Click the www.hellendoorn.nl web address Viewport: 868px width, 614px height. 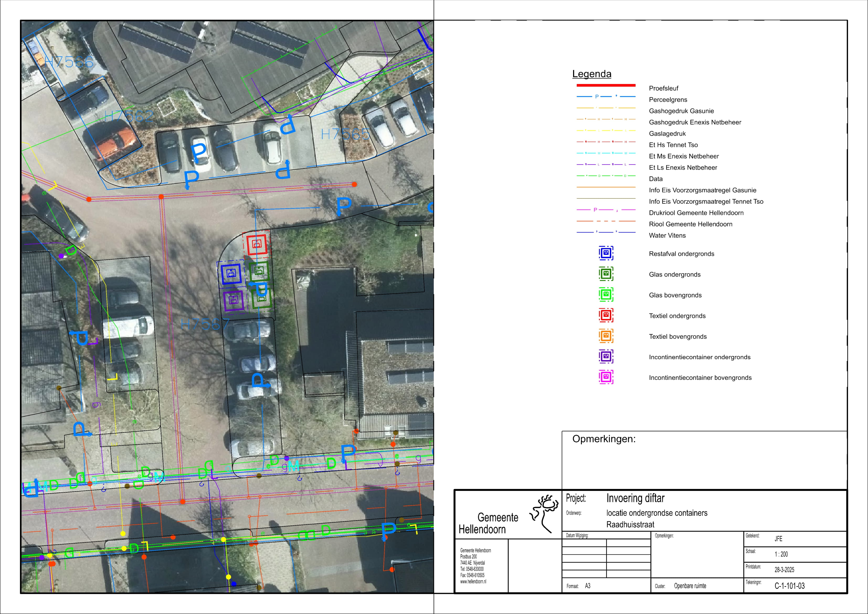point(473,581)
